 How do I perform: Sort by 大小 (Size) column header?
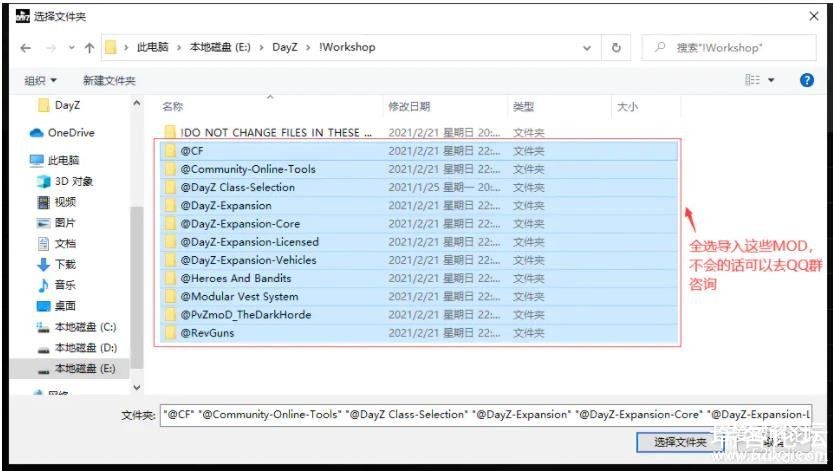[x=627, y=107]
